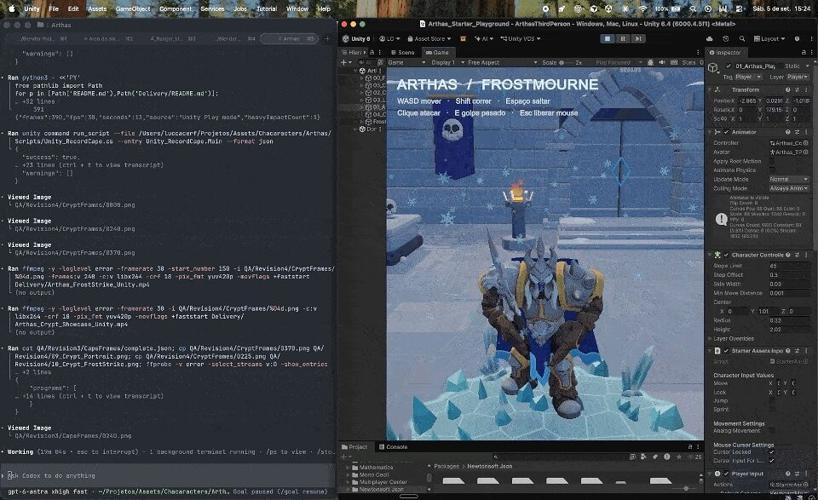Select the Mathematics folder in Project

[x=371, y=467]
